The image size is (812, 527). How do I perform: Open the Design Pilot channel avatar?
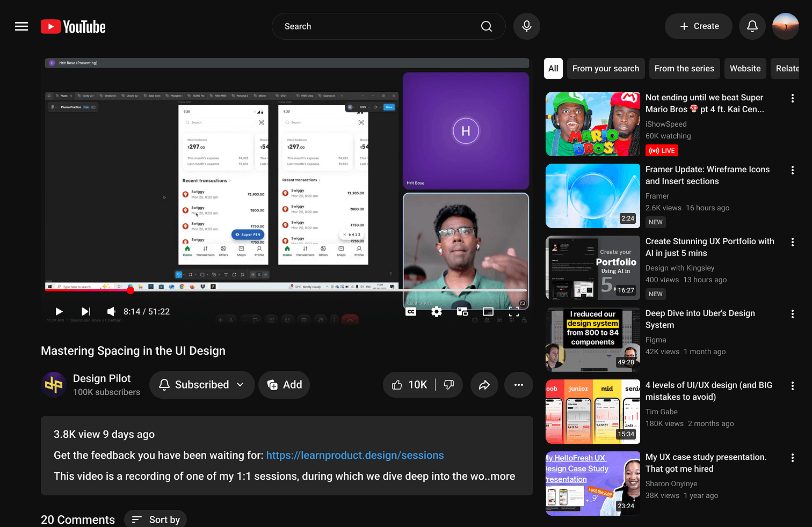[x=54, y=385]
